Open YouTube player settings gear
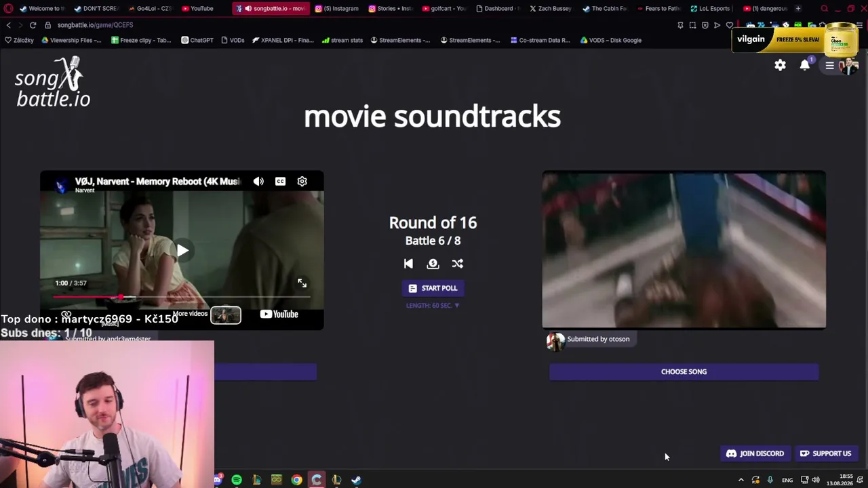The height and width of the screenshot is (488, 868). (302, 181)
